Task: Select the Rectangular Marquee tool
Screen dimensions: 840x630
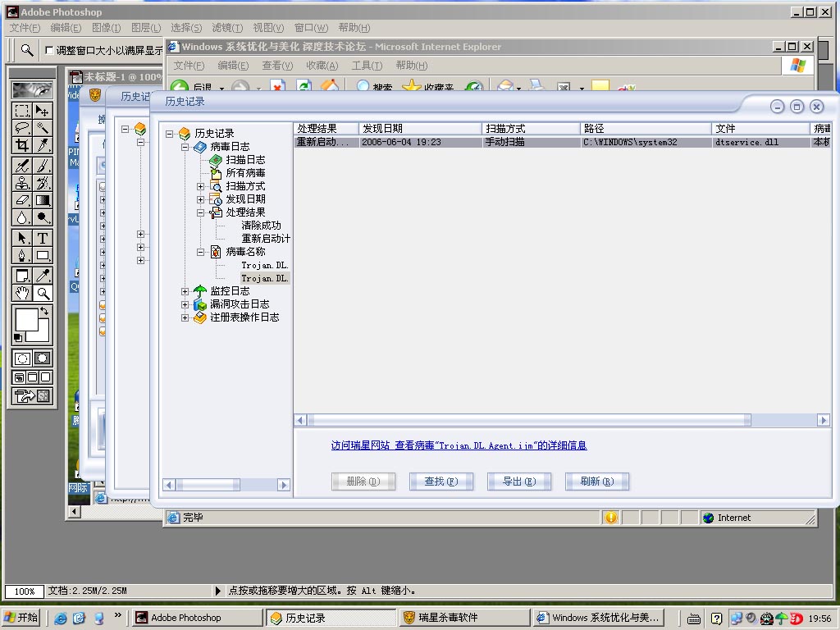Action: pyautogui.click(x=22, y=111)
